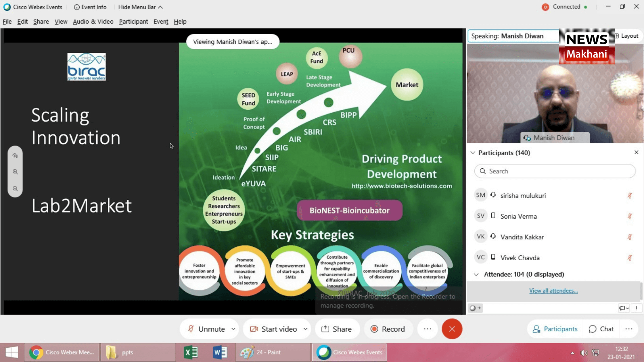The width and height of the screenshot is (644, 362).
Task: Click the Event Info icon
Action: pyautogui.click(x=76, y=7)
